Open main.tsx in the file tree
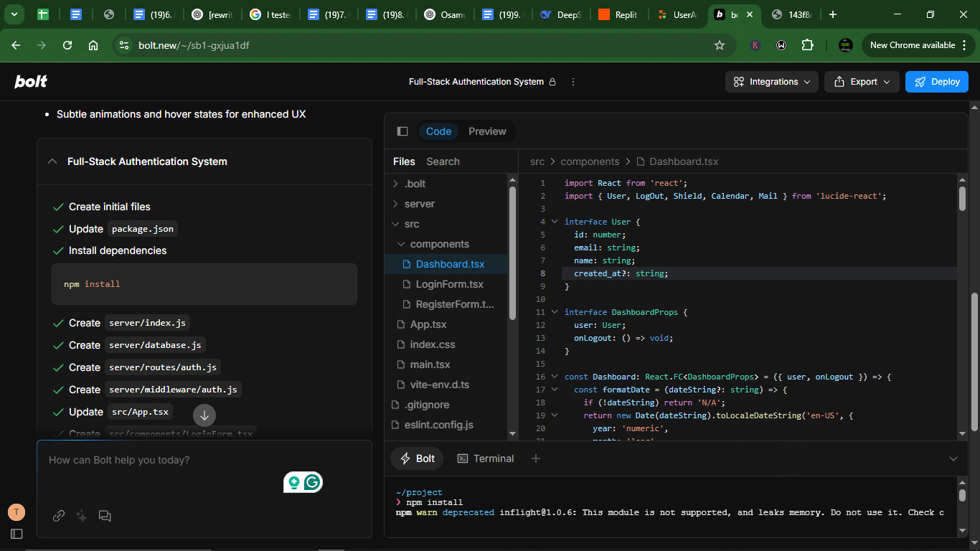Image resolution: width=980 pixels, height=551 pixels. 430,364
